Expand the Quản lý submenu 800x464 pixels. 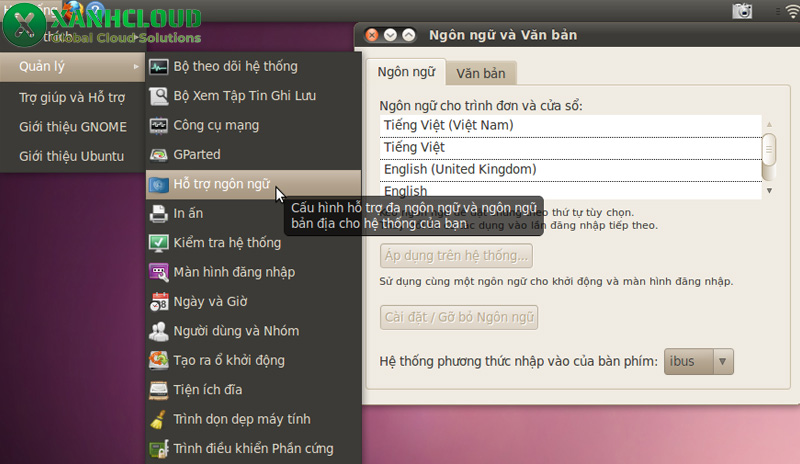[x=72, y=66]
